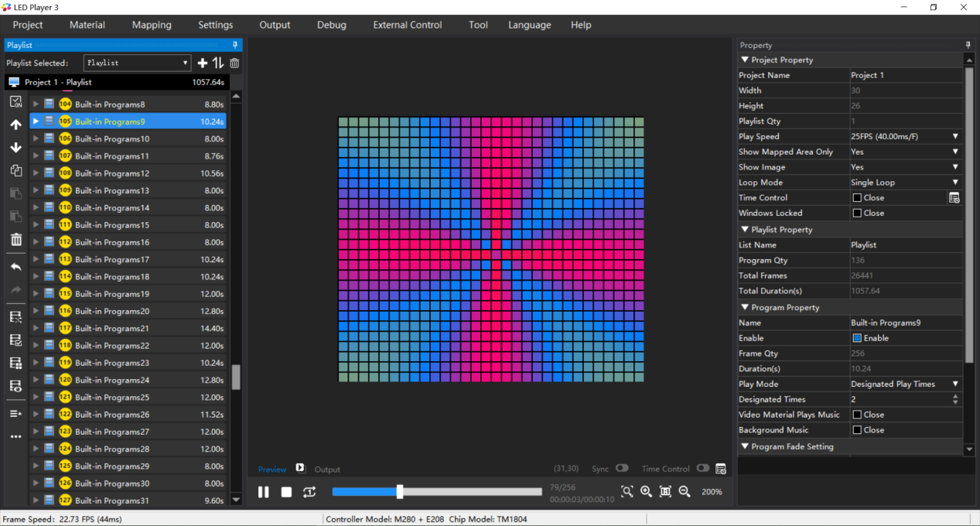980x526 pixels.
Task: Click the list eye icon in sidebar
Action: pyautogui.click(x=15, y=386)
